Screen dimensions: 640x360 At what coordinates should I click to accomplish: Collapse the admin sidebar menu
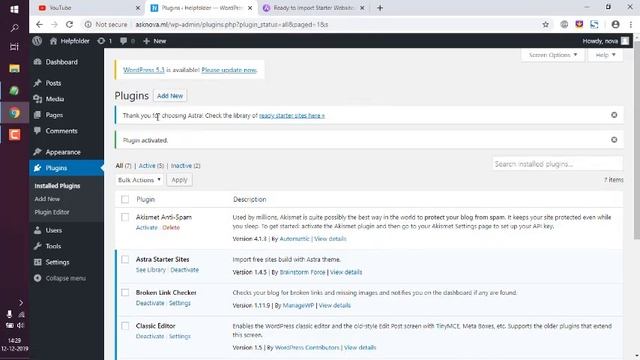coord(60,278)
